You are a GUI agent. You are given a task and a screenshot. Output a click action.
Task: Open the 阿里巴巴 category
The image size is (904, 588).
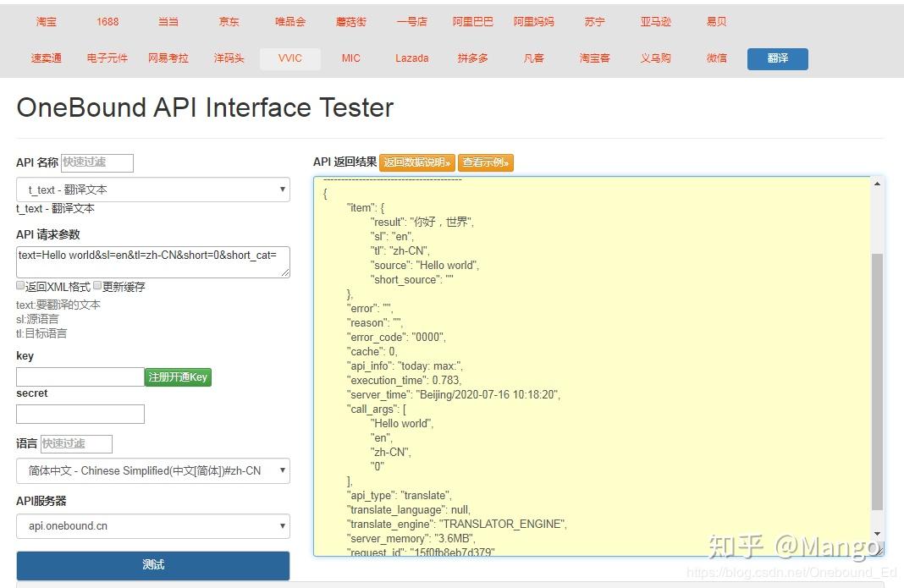[x=472, y=21]
